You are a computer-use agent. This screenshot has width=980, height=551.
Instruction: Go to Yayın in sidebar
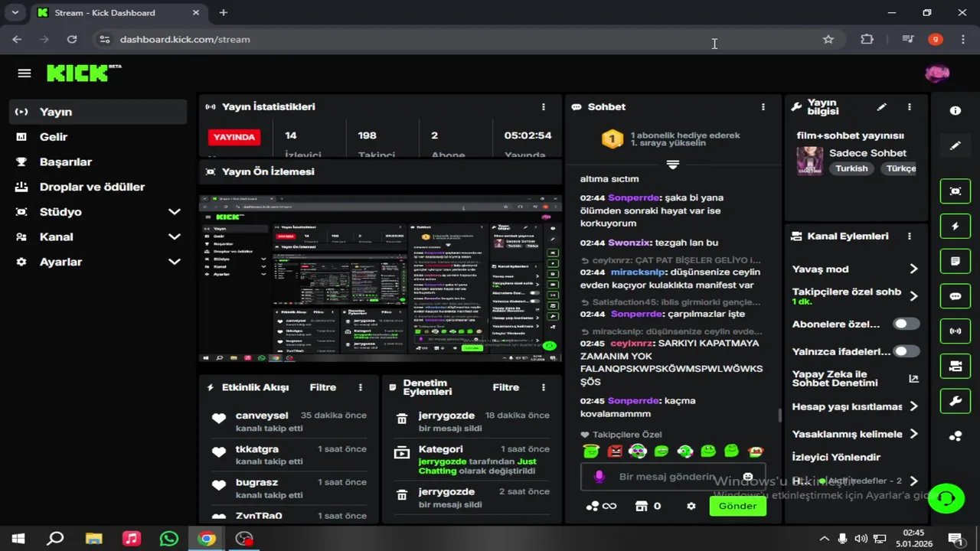tap(100, 112)
